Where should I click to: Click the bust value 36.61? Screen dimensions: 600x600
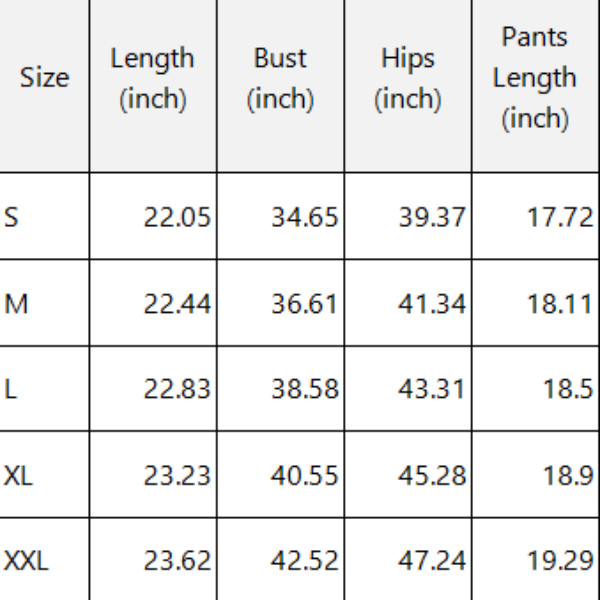pyautogui.click(x=280, y=303)
